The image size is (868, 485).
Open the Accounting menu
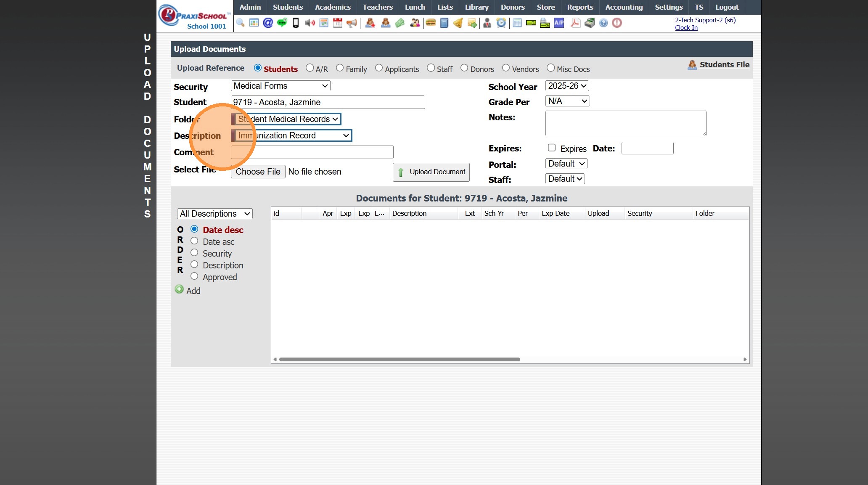(624, 7)
